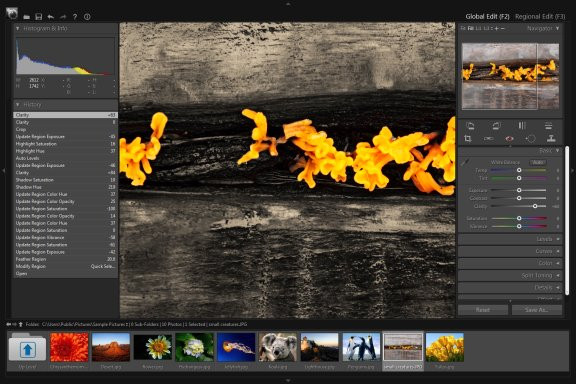Viewport: 576px width, 384px height.
Task: Expand the Details section
Action: pyautogui.click(x=510, y=287)
